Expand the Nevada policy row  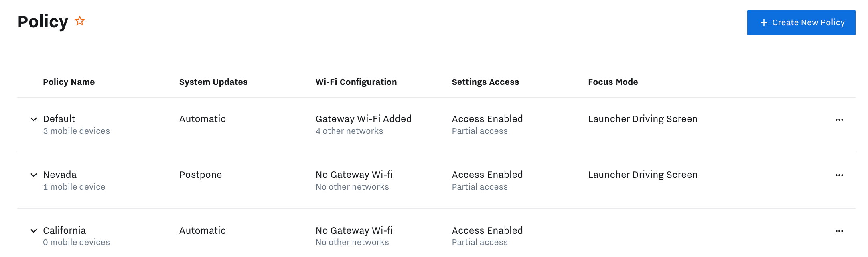point(34,175)
